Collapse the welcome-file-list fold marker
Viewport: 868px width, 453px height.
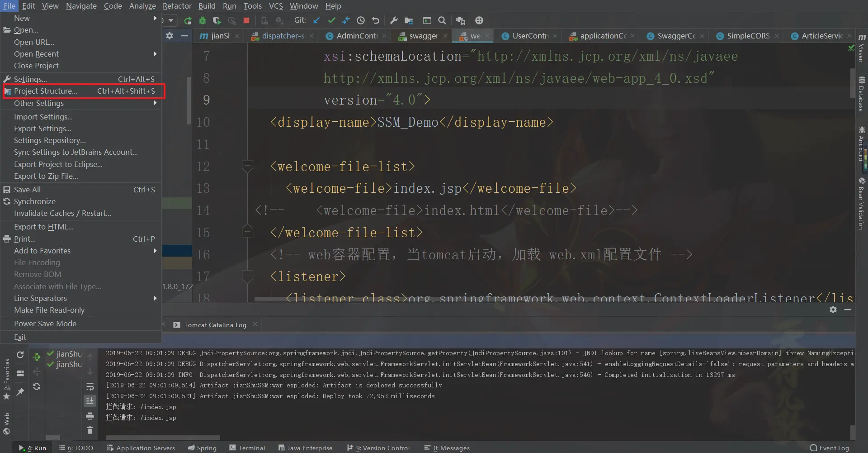247,166
